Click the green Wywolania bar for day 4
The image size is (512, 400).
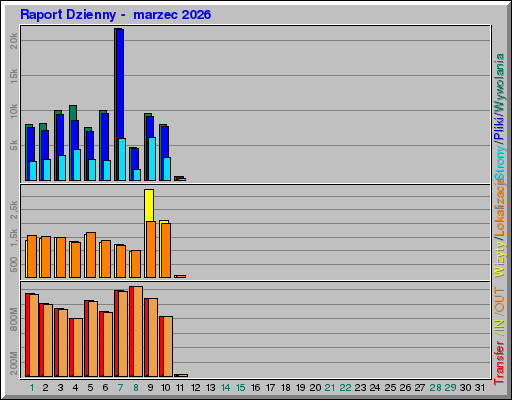[x=73, y=113]
